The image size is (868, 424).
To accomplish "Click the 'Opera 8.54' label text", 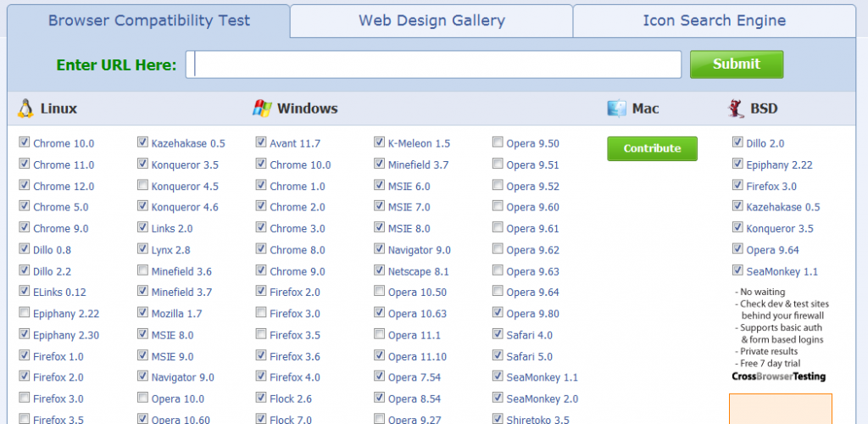I will point(415,399).
